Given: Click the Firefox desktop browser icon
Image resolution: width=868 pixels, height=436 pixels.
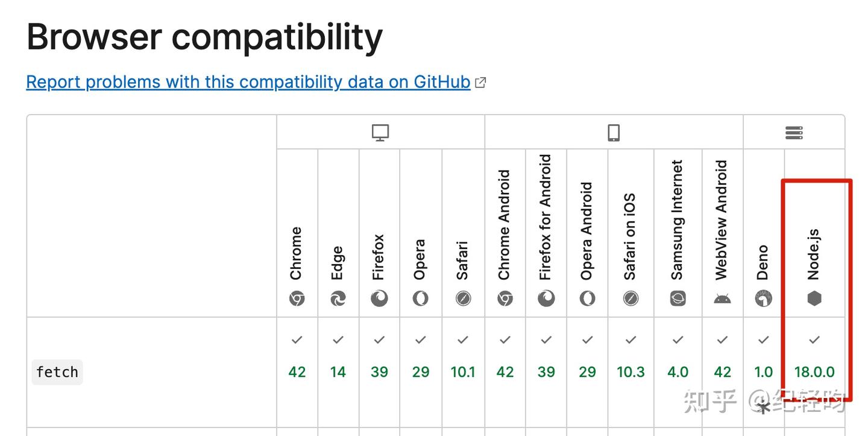Looking at the screenshot, I should 379,299.
